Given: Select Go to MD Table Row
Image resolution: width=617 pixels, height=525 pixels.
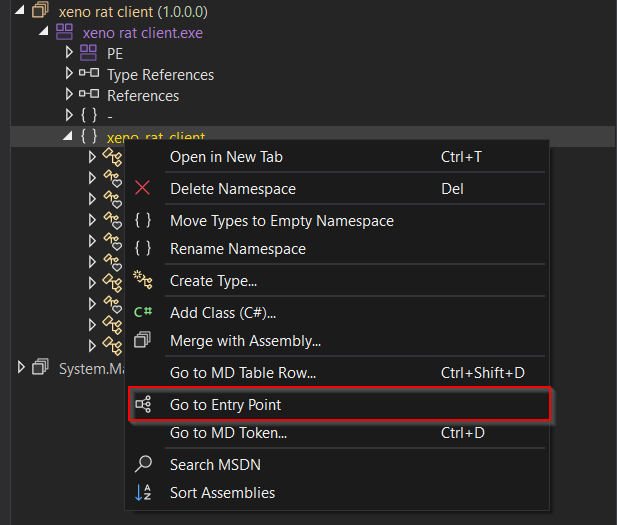Looking at the screenshot, I should [x=243, y=373].
